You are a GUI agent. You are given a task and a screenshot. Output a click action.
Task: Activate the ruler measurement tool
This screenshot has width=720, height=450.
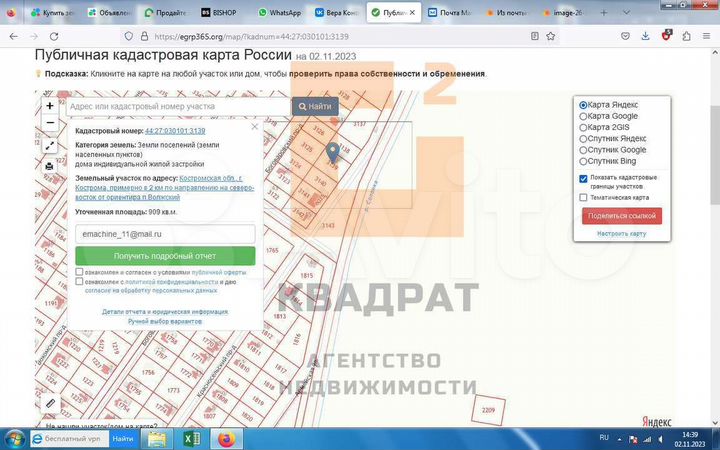click(50, 404)
